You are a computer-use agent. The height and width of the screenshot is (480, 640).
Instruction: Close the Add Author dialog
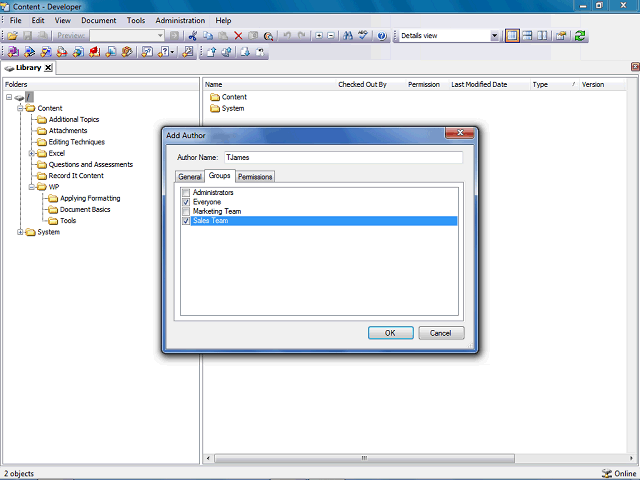coord(460,133)
